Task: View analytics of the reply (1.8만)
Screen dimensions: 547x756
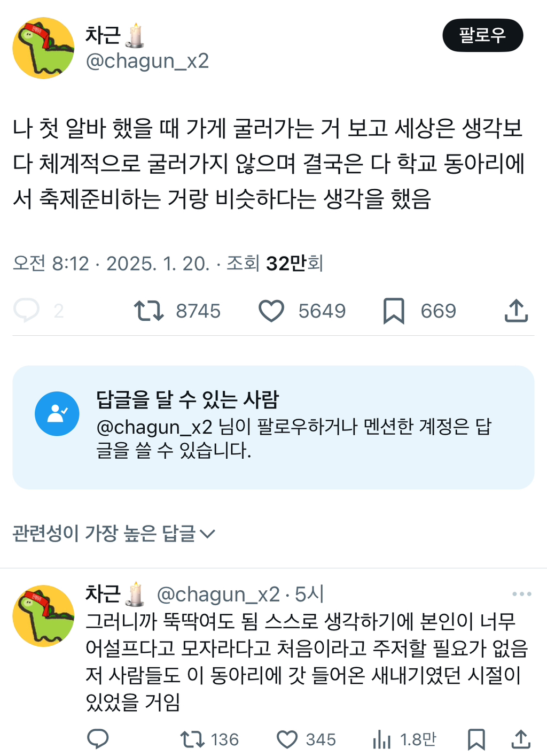Action: [382, 739]
